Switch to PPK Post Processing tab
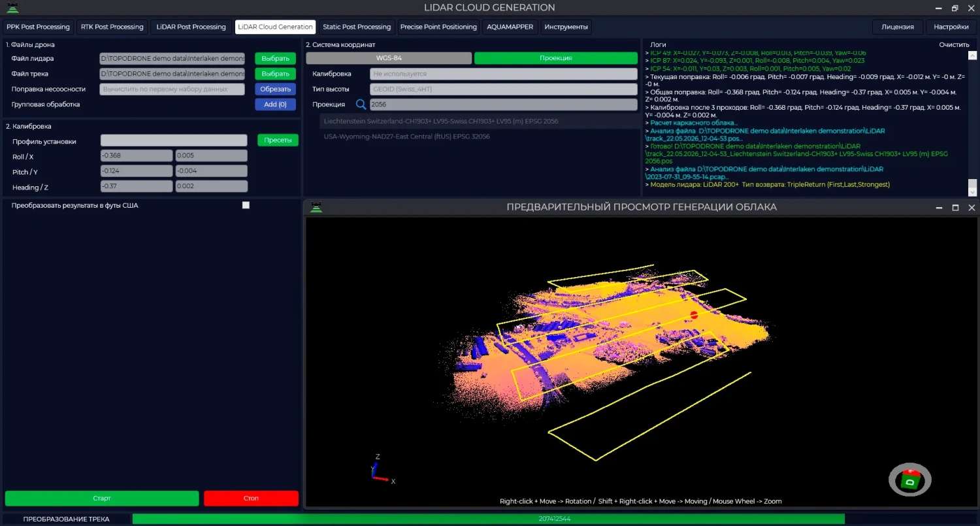Screen dimensions: 980x526 click(x=38, y=27)
